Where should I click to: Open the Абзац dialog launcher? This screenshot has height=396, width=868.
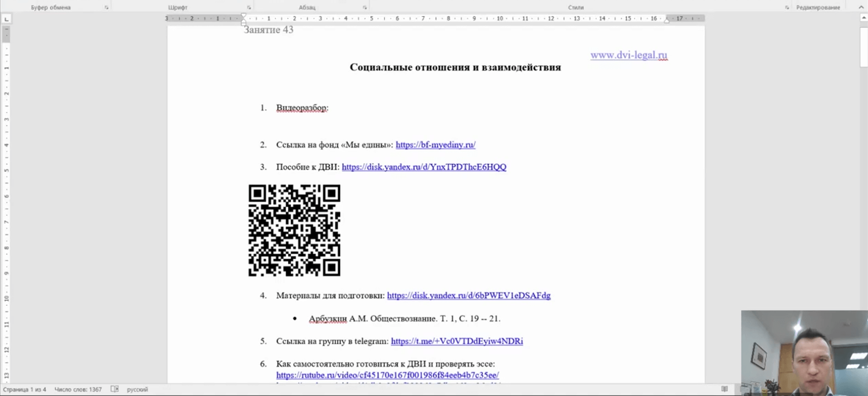click(x=365, y=7)
